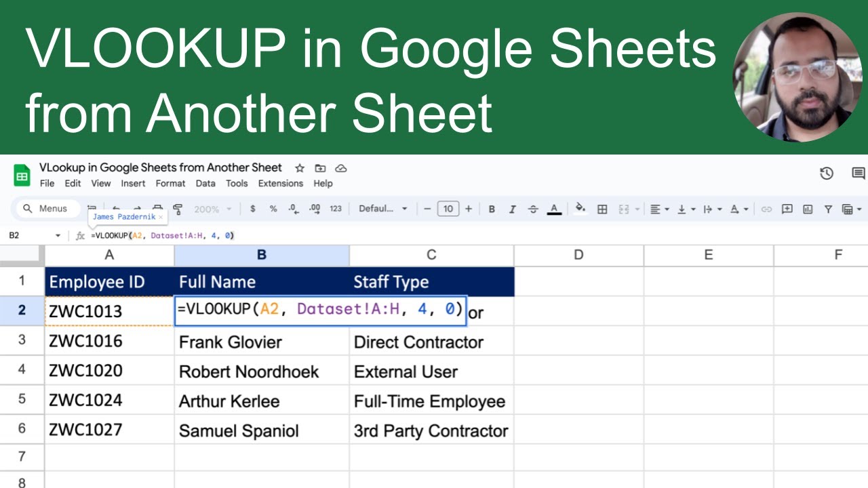Click the document title text
This screenshot has height=488, width=868.
coord(161,167)
